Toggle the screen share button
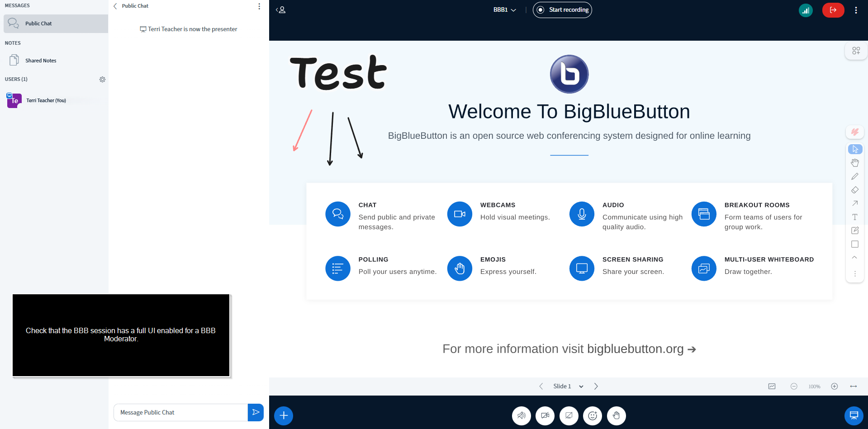The image size is (868, 429). click(569, 415)
